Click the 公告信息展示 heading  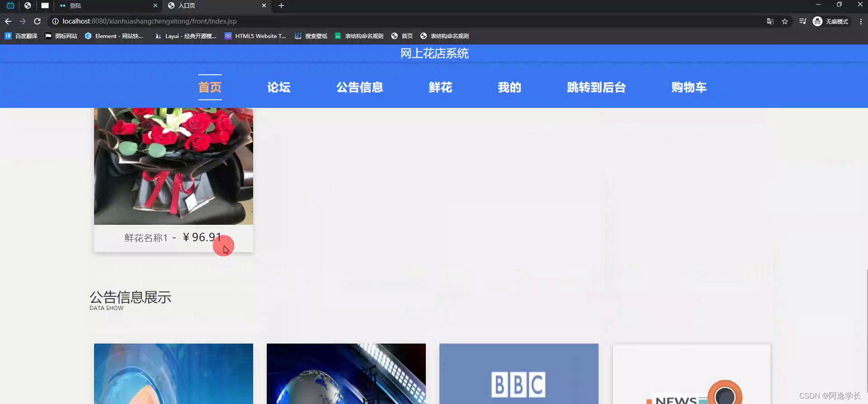[130, 297]
